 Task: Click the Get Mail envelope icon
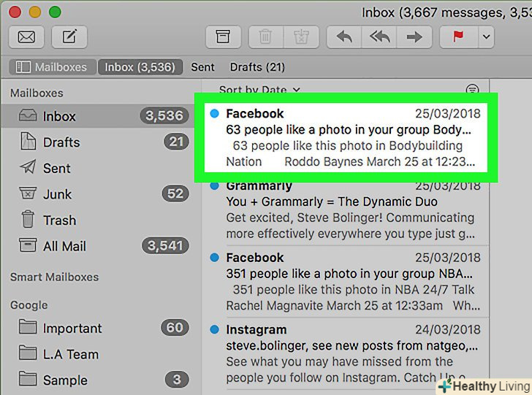[x=26, y=37]
